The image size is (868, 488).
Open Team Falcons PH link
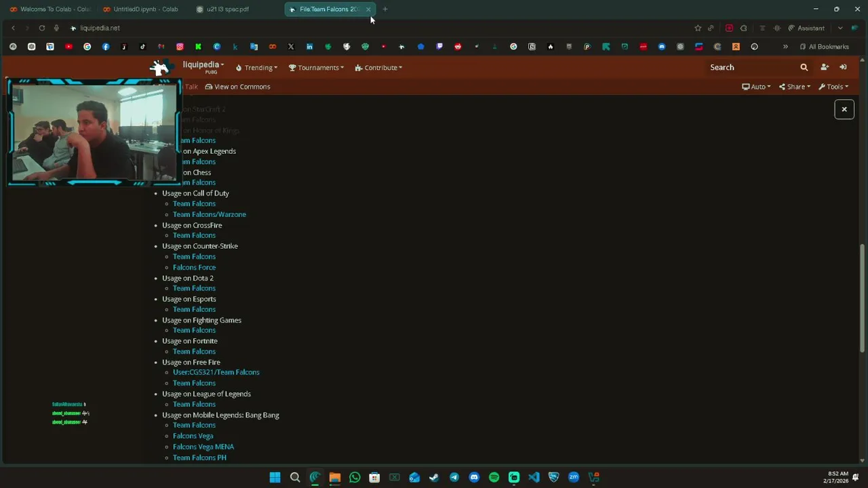click(x=199, y=457)
